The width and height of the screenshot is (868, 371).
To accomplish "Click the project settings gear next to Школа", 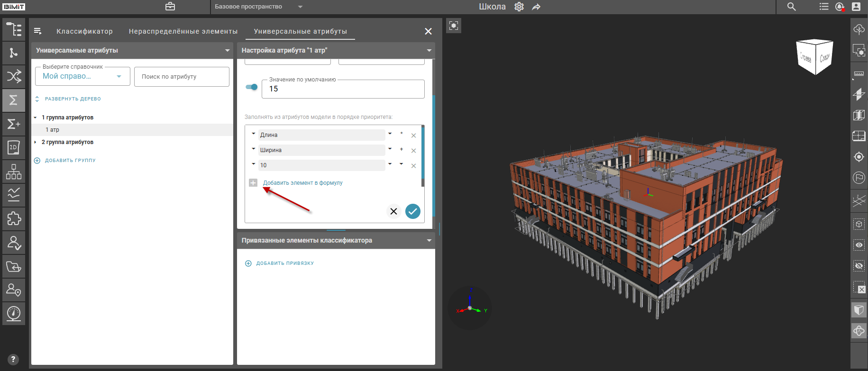I will click(x=519, y=7).
